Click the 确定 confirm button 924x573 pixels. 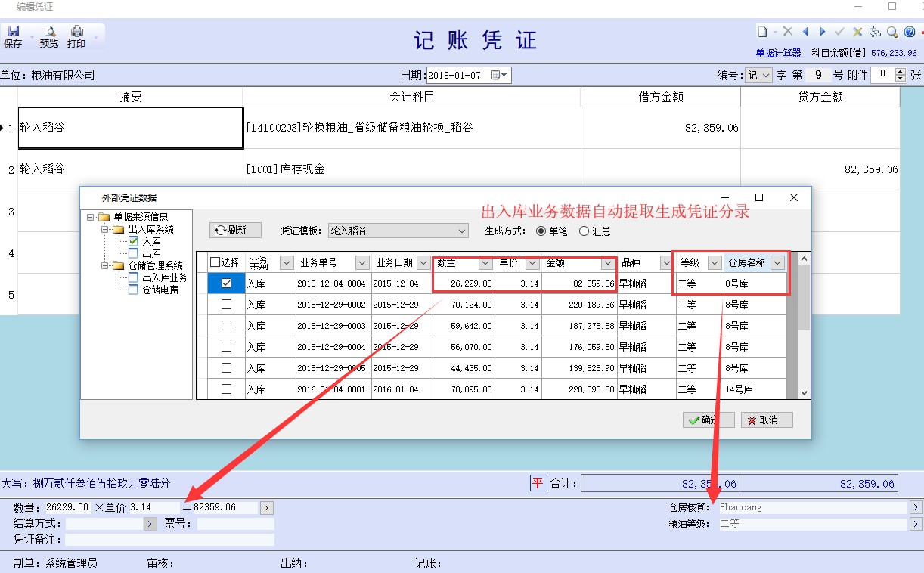click(x=707, y=420)
